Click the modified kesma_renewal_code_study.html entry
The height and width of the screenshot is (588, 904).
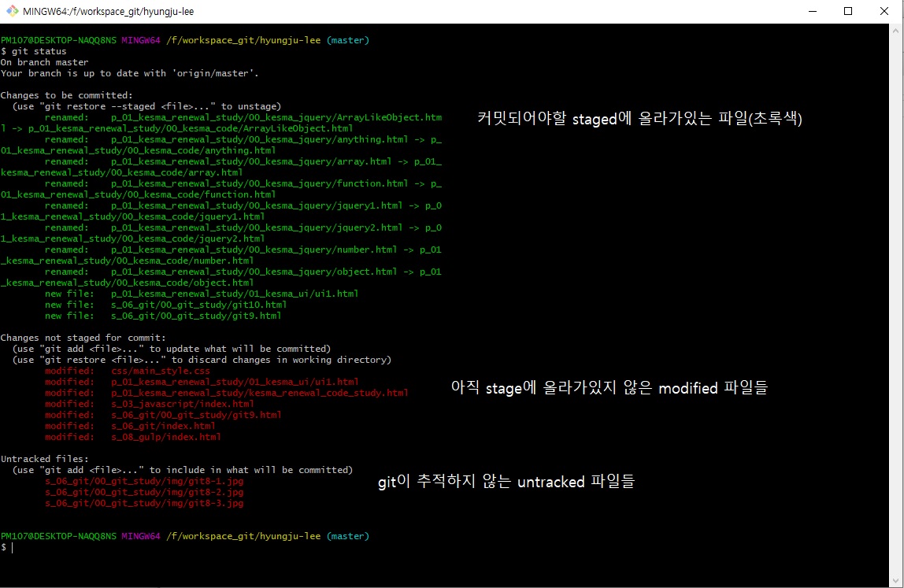pyautogui.click(x=259, y=393)
